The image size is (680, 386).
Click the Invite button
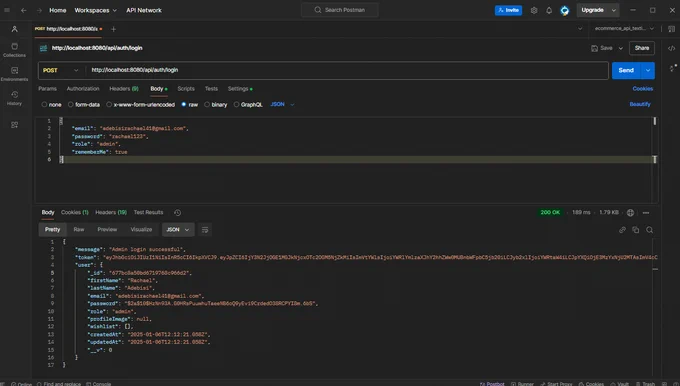click(x=508, y=10)
